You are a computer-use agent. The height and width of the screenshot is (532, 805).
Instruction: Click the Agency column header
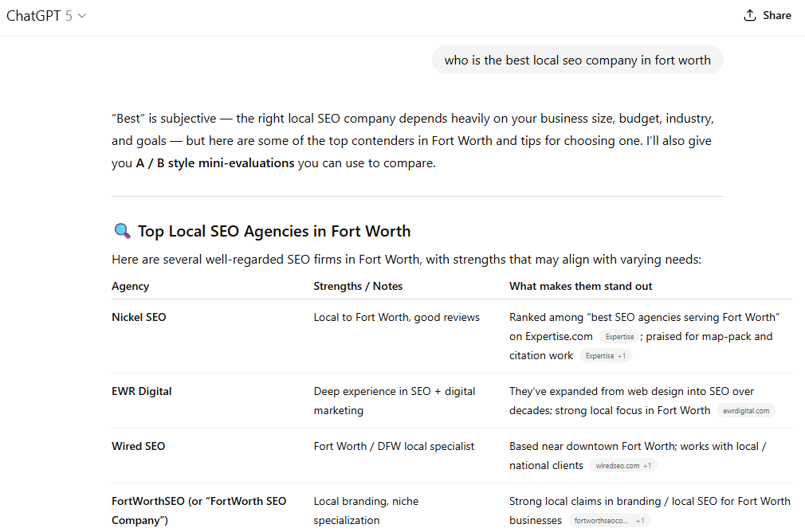pyautogui.click(x=130, y=286)
